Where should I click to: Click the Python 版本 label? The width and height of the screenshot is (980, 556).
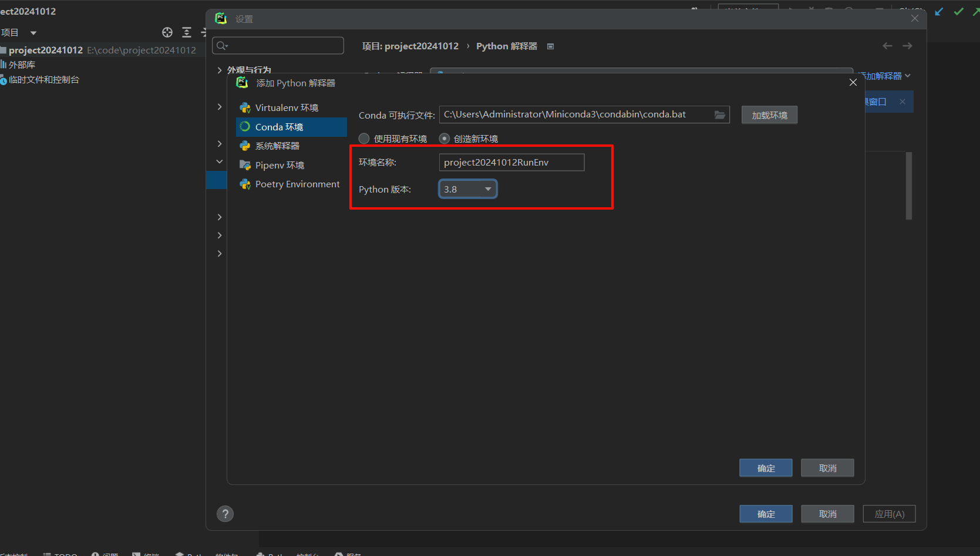coord(385,189)
